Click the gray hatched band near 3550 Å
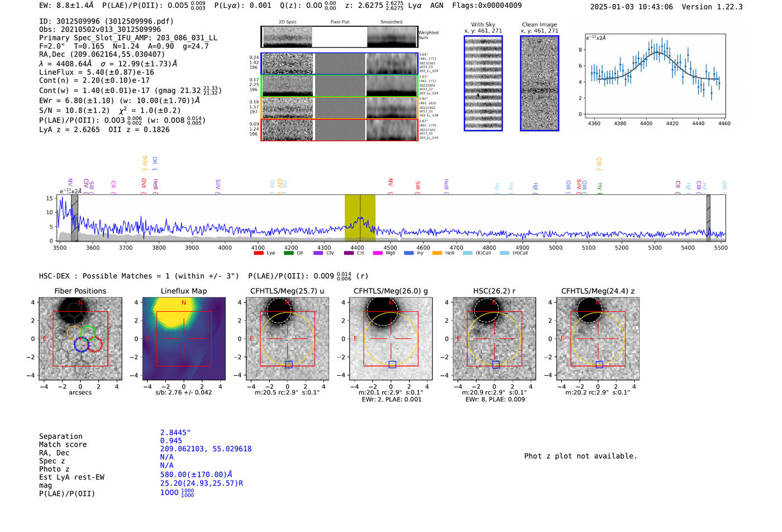This screenshot has width=782, height=532. point(74,218)
